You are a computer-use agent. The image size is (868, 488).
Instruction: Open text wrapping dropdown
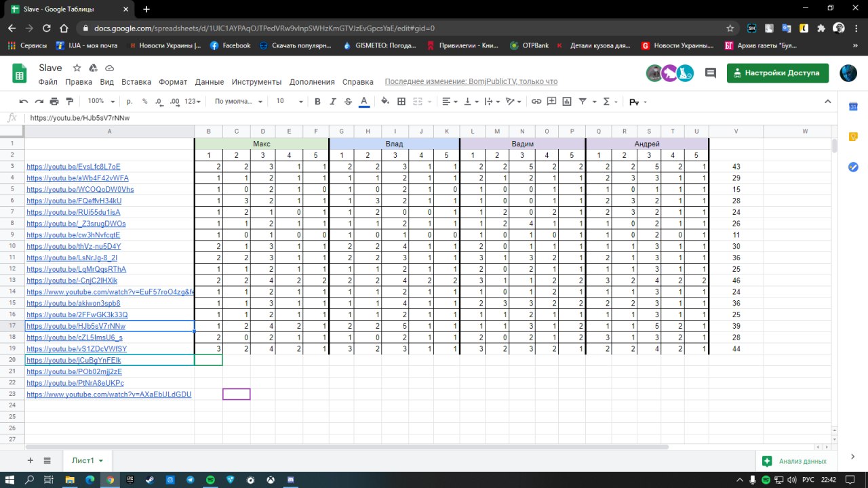click(x=493, y=102)
